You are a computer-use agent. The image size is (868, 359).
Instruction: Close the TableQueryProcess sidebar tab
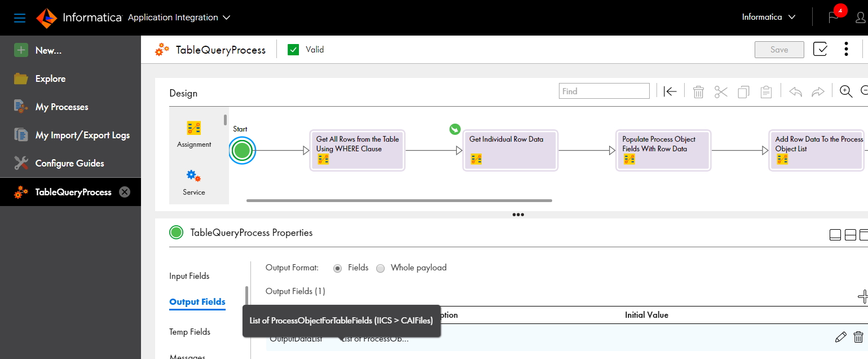point(125,192)
